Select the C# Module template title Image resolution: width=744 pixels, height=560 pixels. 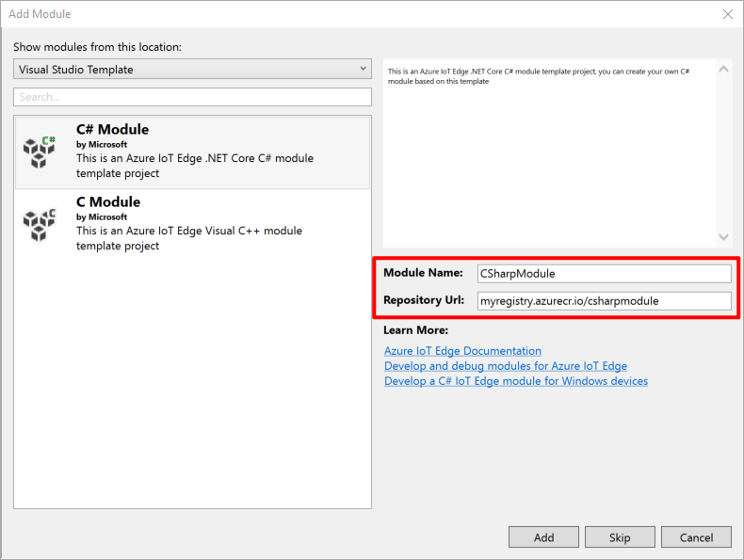click(x=112, y=130)
